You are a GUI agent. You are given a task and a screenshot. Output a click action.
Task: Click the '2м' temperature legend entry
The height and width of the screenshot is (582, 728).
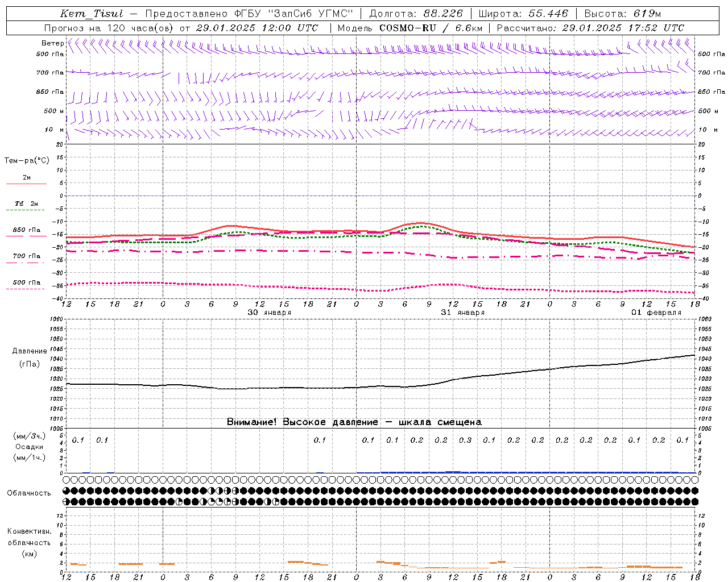pos(27,177)
